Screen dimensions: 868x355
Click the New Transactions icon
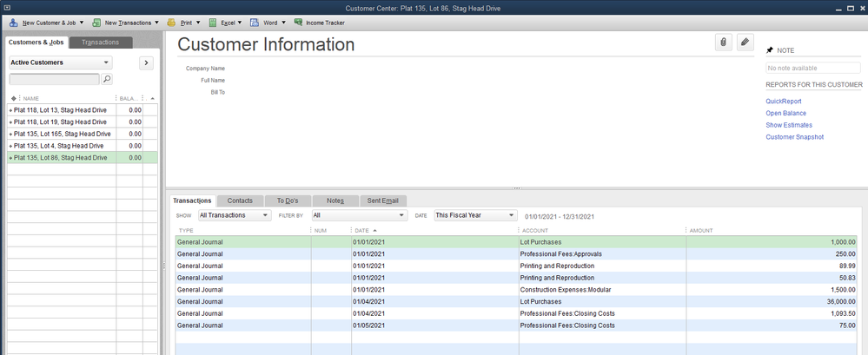click(96, 23)
